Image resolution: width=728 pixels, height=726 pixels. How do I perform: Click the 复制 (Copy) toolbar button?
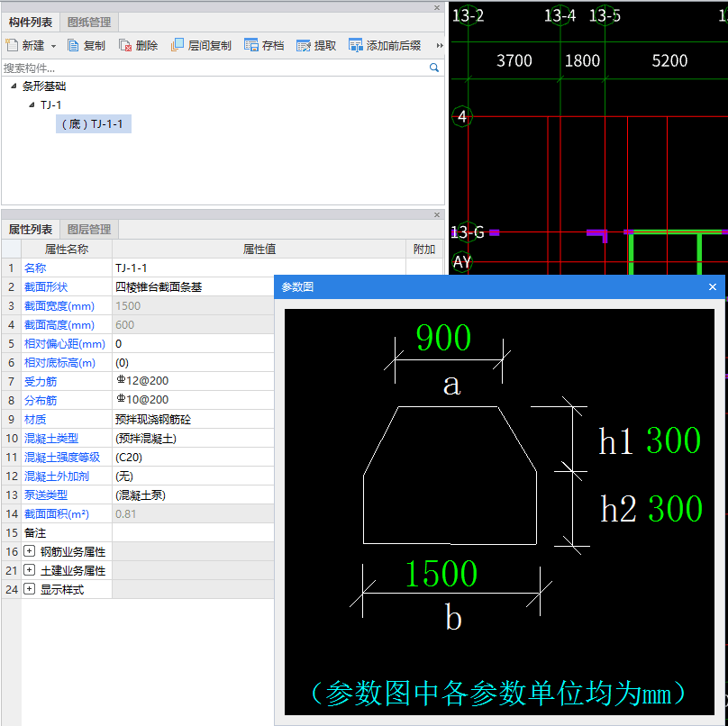tap(86, 46)
